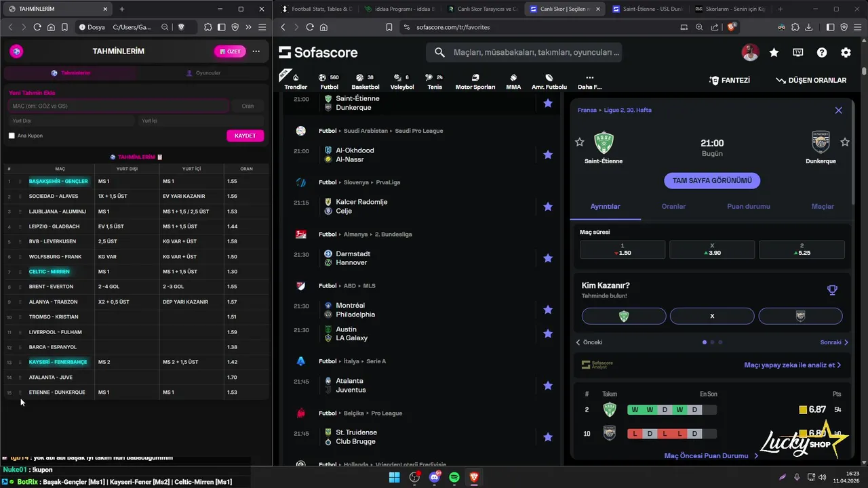Open favorites star in Sofascore header

pos(774,52)
